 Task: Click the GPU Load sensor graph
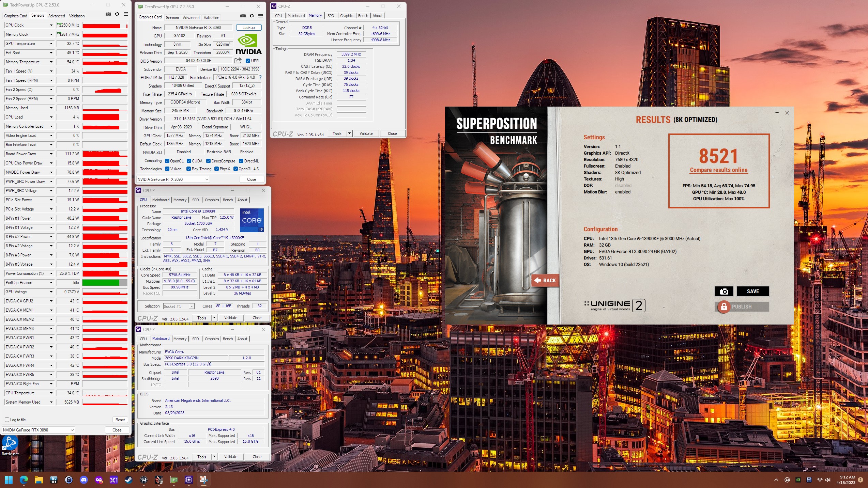(x=105, y=117)
